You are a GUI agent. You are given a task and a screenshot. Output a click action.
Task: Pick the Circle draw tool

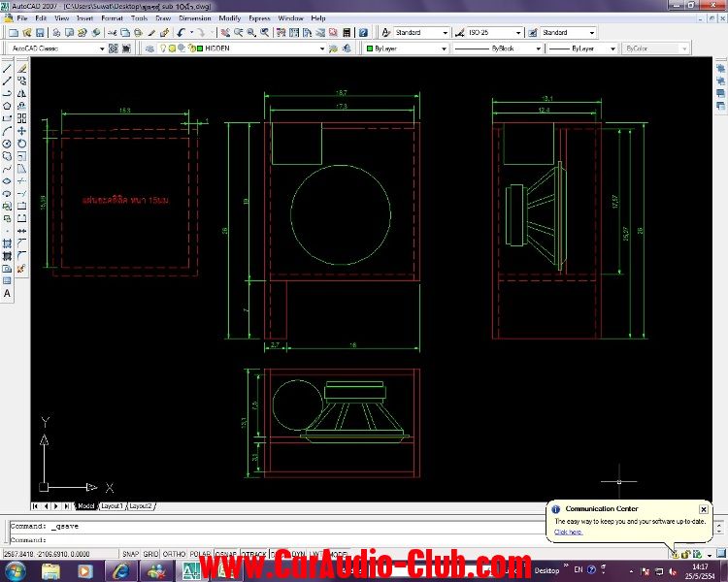[x=7, y=143]
